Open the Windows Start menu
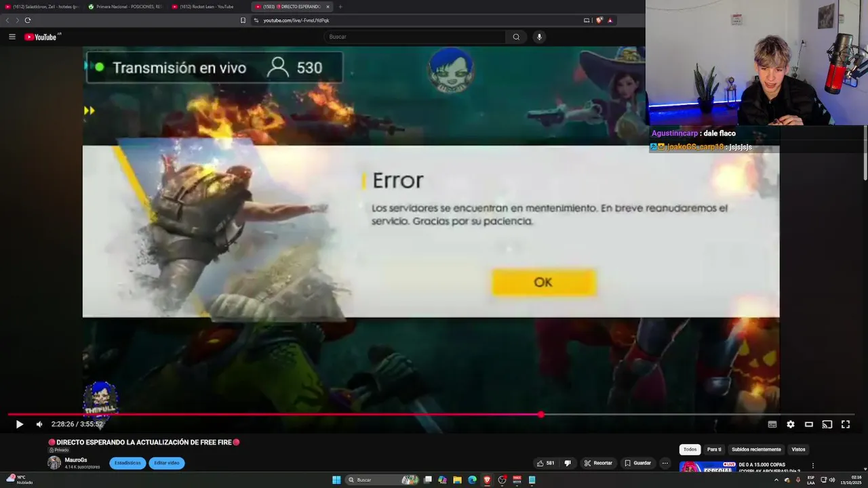 (336, 480)
